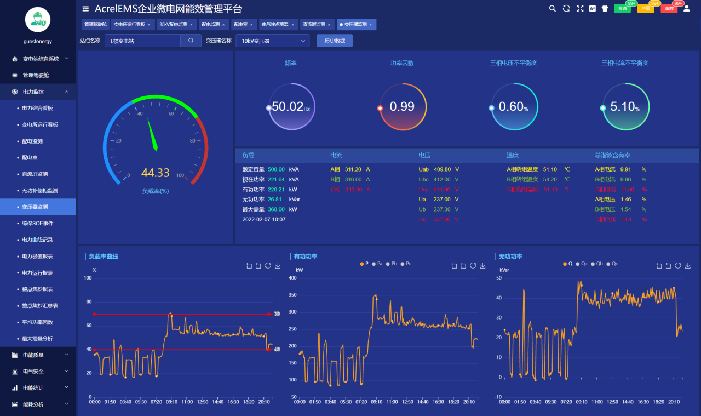
Task: Click the restore icon in 负载率曲线 chart toolbar
Action: coord(269,266)
